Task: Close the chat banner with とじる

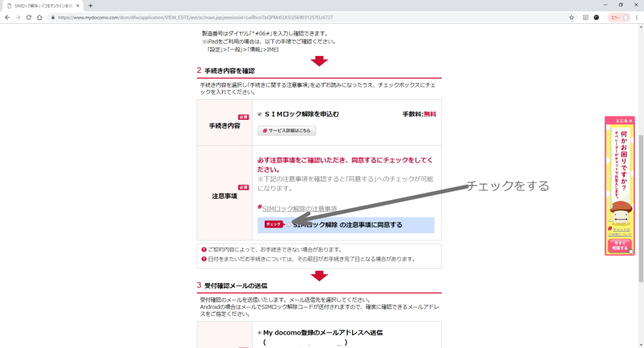Action: [624, 121]
